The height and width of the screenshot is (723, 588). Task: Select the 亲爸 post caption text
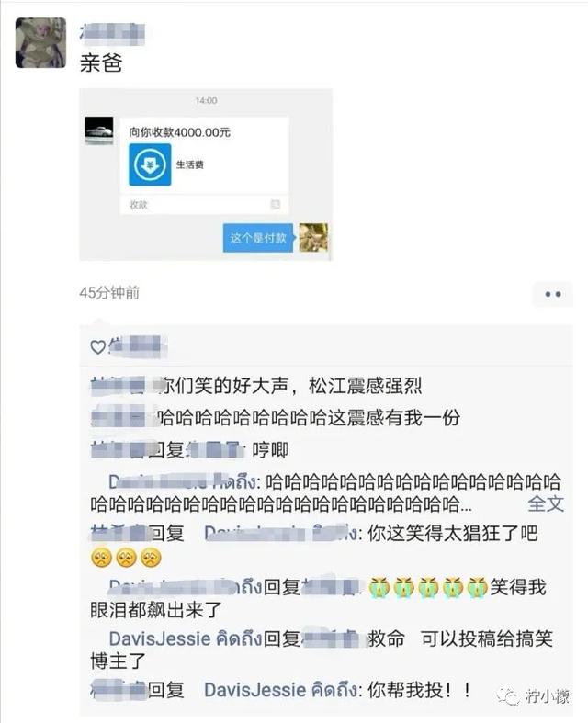[101, 62]
